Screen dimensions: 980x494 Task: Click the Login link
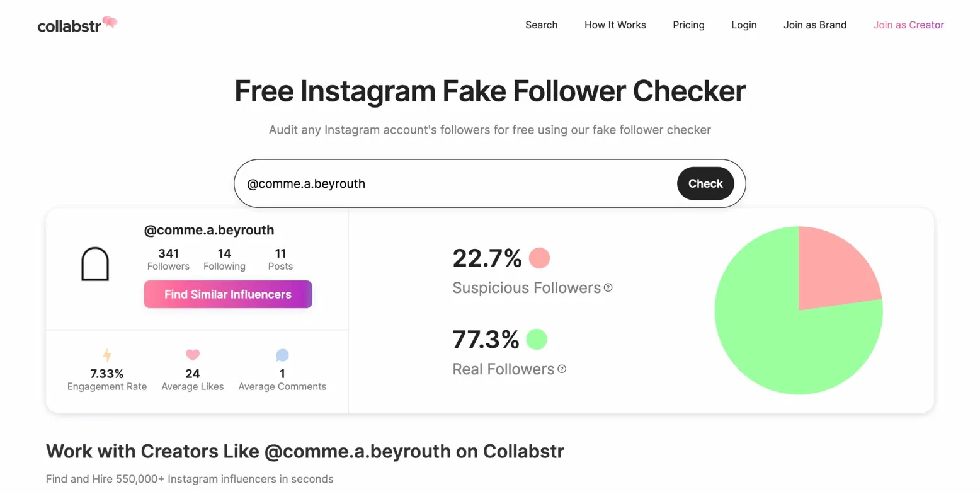pyautogui.click(x=744, y=25)
